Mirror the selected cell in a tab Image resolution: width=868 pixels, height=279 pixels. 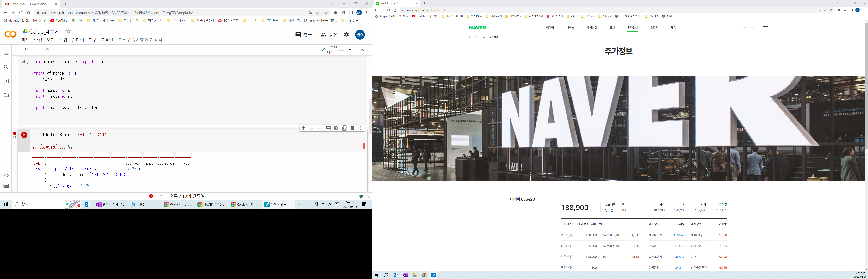point(344,128)
